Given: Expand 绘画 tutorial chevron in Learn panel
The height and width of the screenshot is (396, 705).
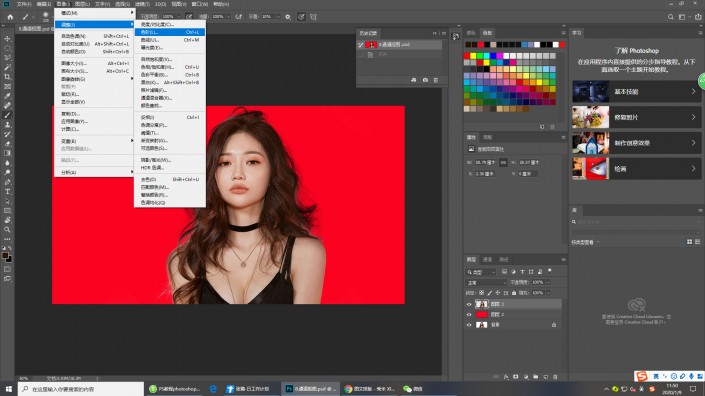Looking at the screenshot, I should click(693, 169).
